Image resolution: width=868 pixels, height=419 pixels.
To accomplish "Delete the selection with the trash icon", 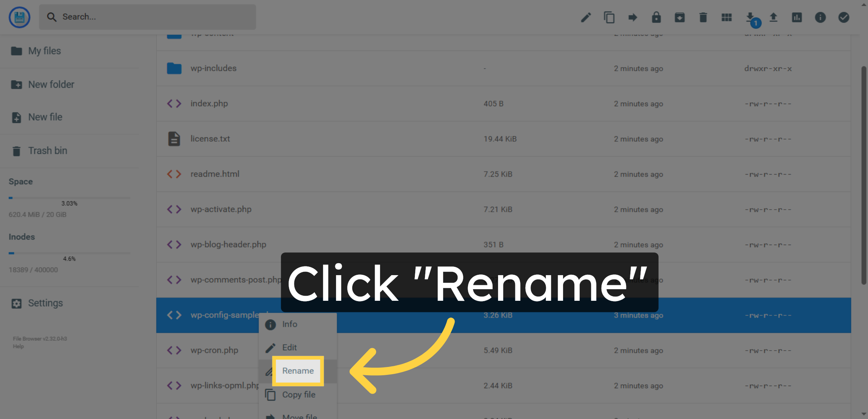I will 703,17.
